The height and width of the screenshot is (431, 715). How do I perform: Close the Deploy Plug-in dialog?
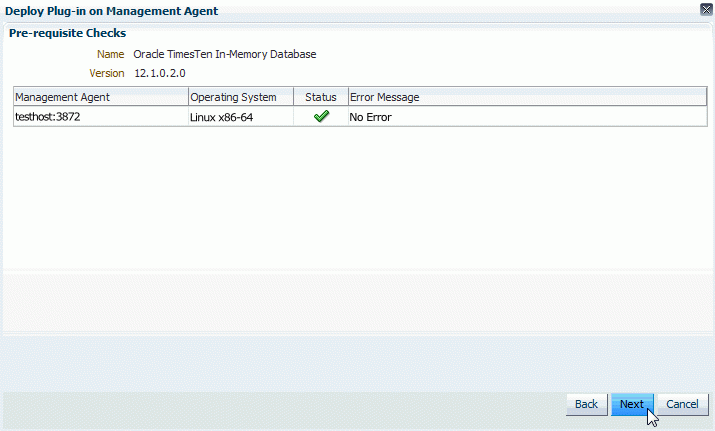tap(706, 9)
